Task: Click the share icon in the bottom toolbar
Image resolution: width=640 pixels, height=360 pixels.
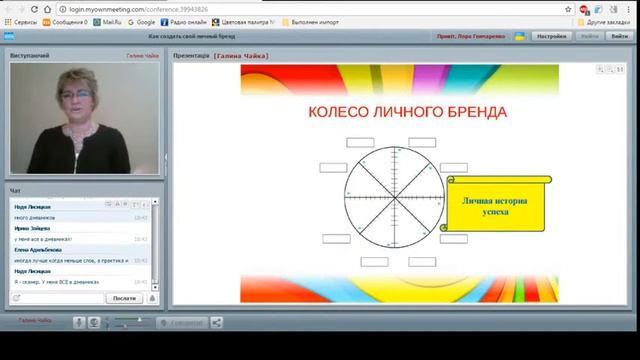Action: coord(217,322)
